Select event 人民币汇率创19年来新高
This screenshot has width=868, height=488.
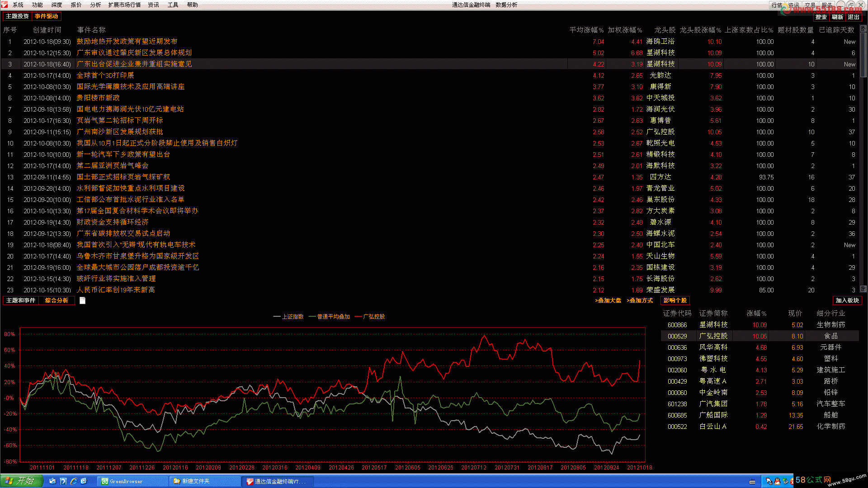point(116,290)
